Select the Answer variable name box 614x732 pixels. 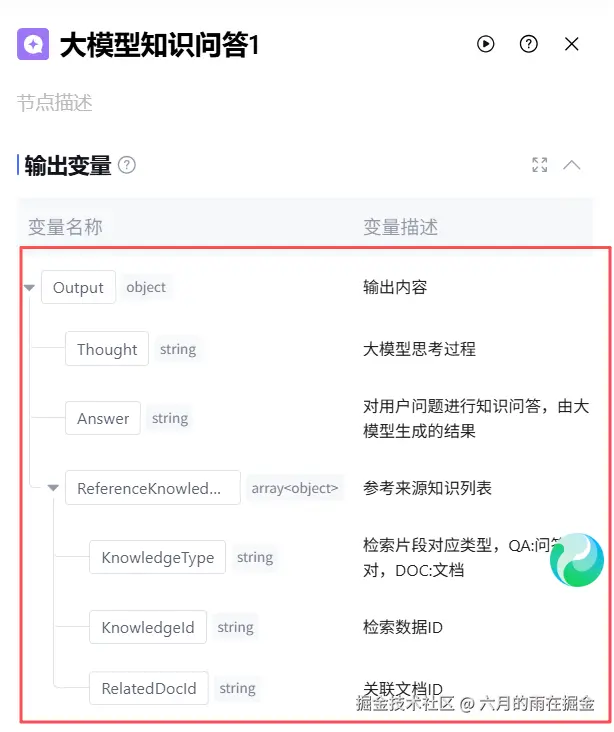pos(103,418)
